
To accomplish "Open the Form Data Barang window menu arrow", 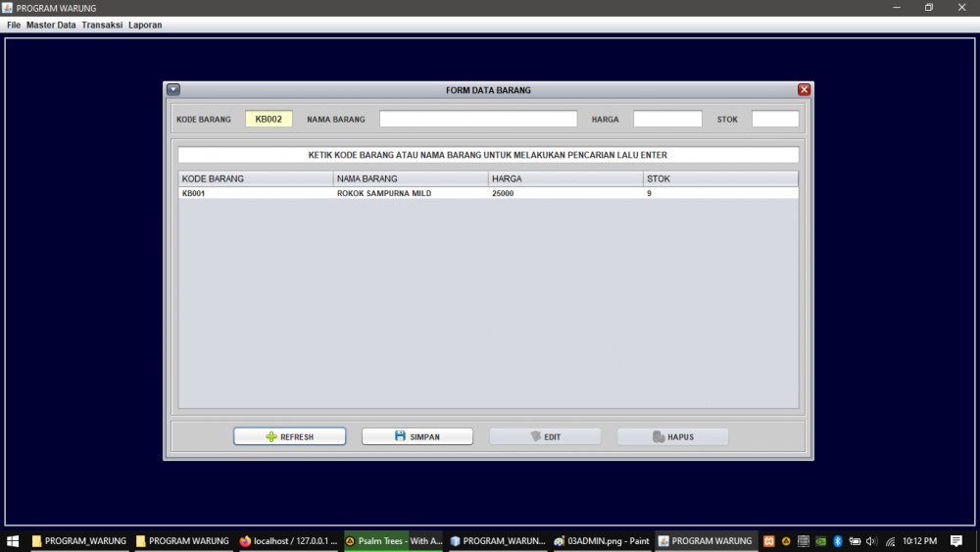I will (x=173, y=89).
